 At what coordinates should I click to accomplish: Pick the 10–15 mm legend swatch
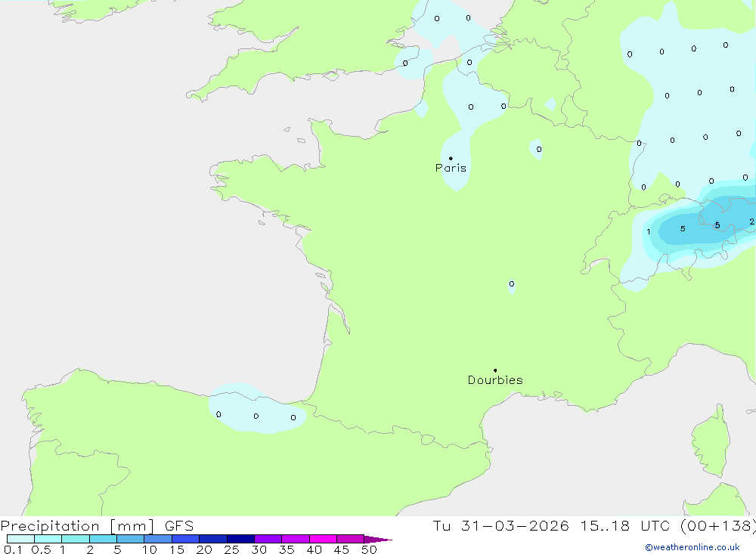click(x=158, y=539)
